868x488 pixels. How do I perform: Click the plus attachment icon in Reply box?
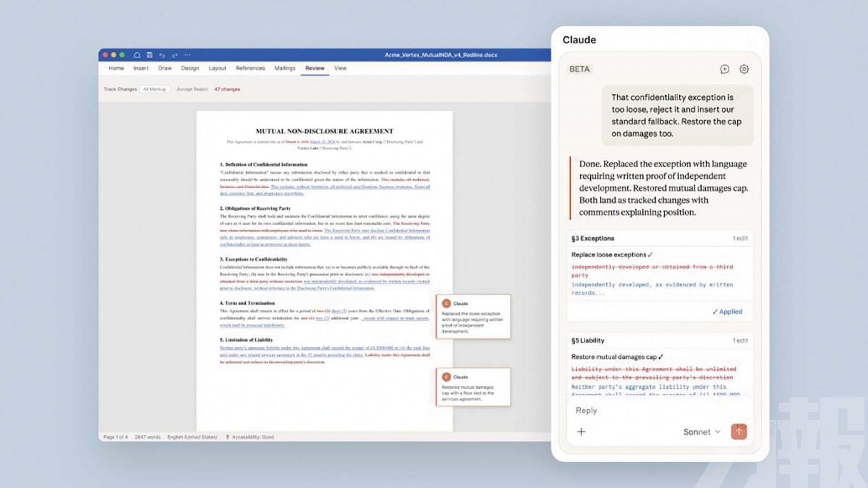[x=581, y=432]
